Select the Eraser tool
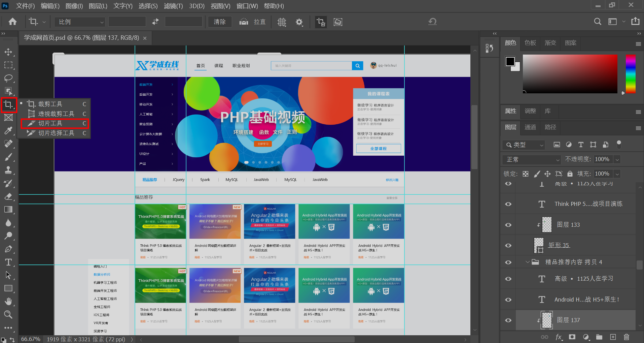644x343 pixels. tap(8, 196)
